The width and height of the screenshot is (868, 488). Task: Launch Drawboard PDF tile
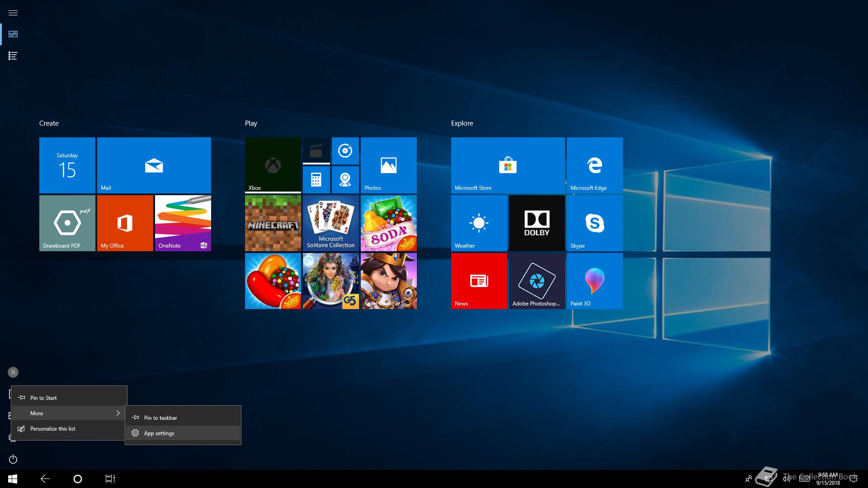click(67, 223)
